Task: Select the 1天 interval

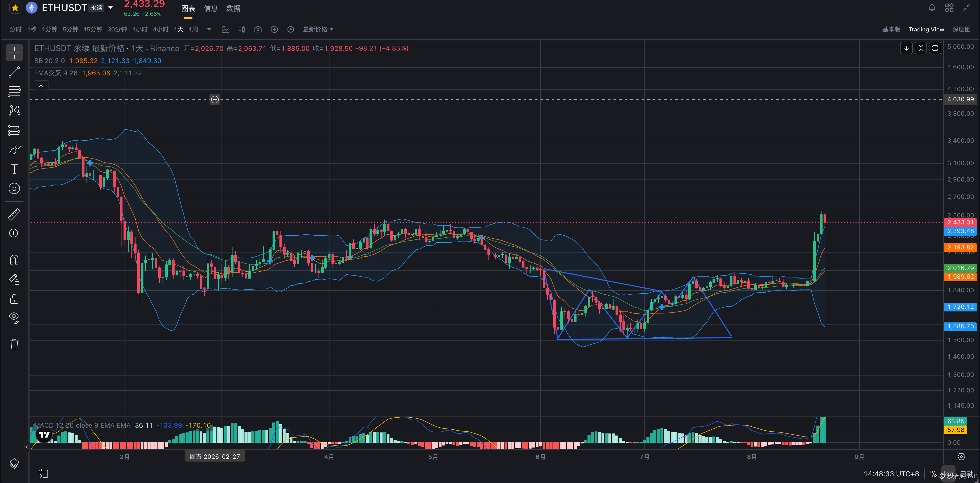Action: click(179, 29)
